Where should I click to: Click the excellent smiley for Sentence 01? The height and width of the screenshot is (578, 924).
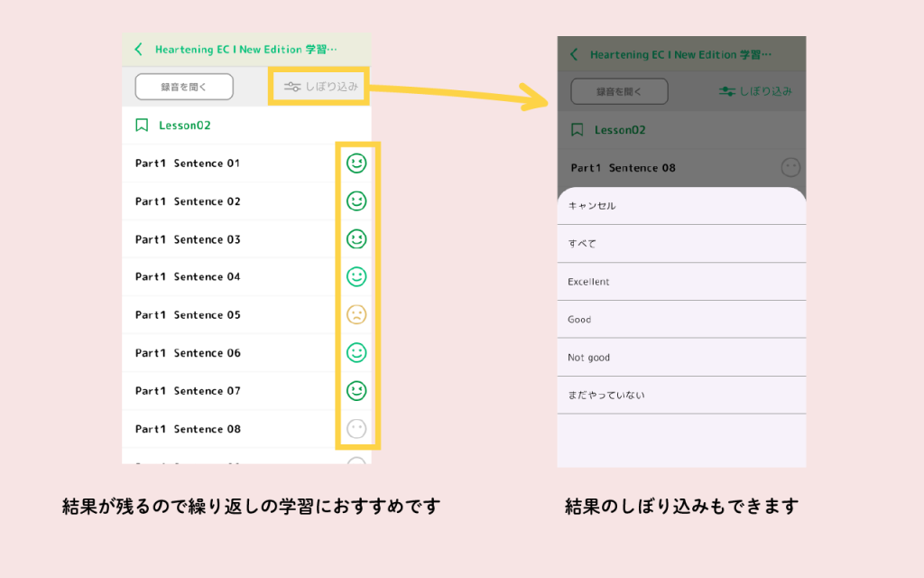[356, 163]
